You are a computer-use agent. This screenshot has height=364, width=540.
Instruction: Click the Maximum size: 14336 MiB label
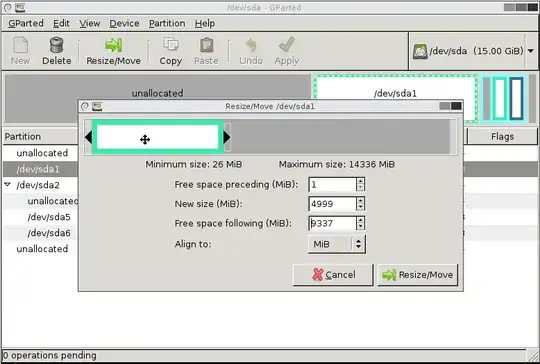pos(336,164)
